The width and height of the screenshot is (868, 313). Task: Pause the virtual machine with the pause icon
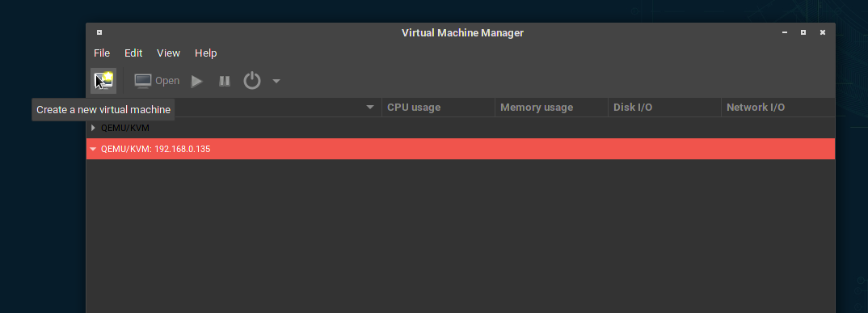tap(224, 82)
